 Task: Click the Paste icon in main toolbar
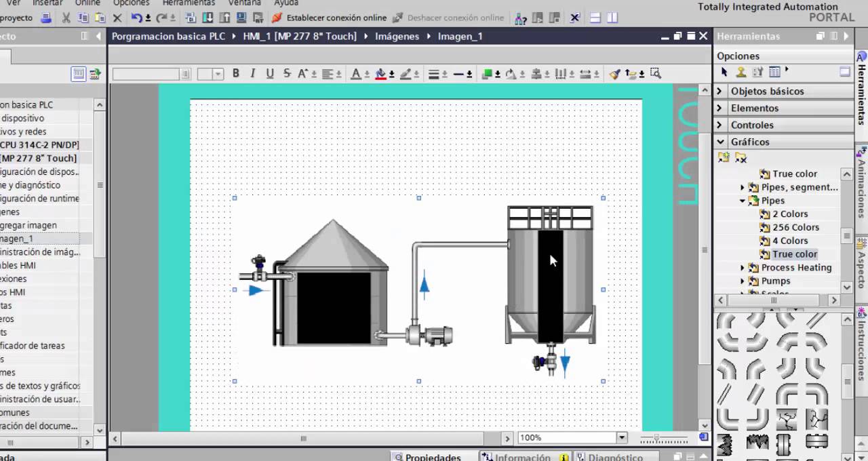pos(100,18)
